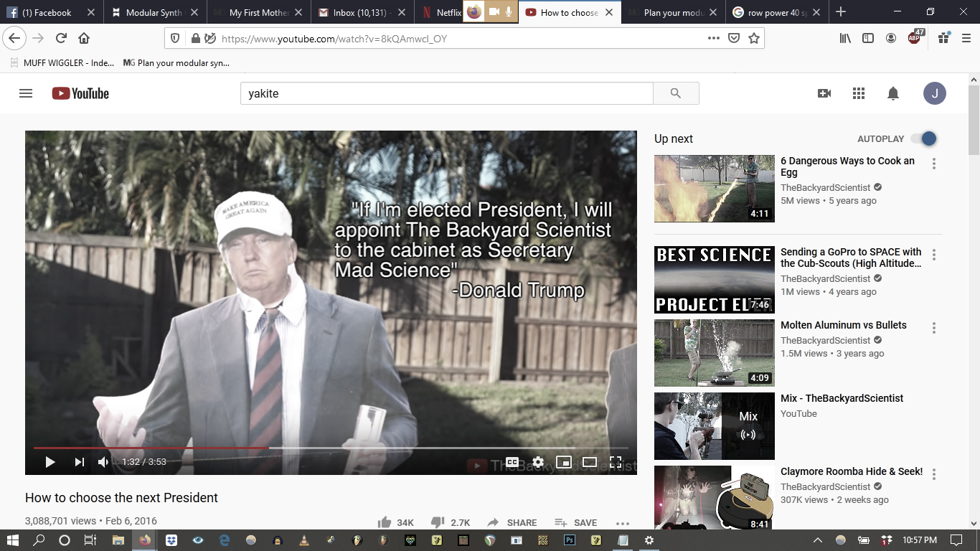Open more actions below video
Image resolution: width=980 pixels, height=551 pixels.
pos(622,523)
